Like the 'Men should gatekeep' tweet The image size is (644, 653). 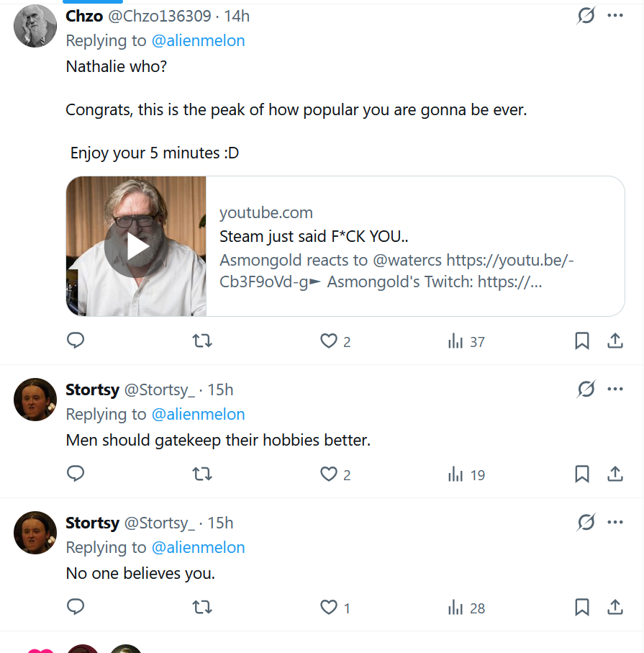coord(329,474)
